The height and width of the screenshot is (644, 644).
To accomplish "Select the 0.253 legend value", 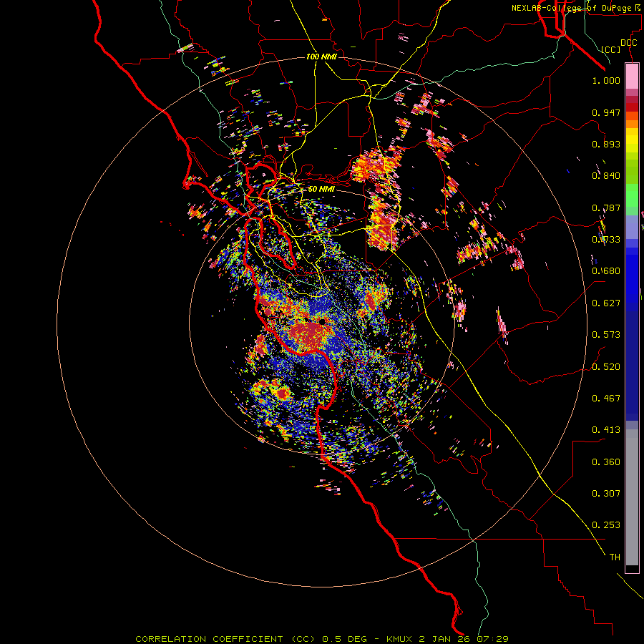I will click(x=606, y=525).
